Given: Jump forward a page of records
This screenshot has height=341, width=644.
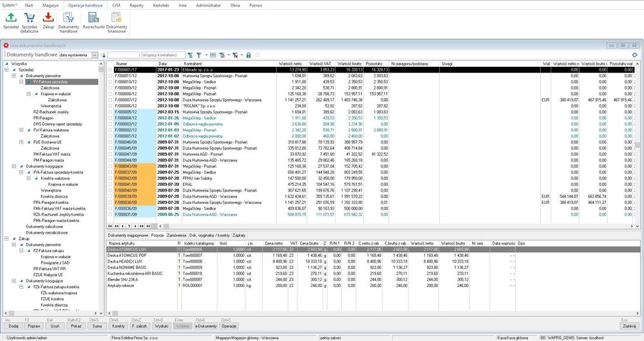Looking at the screenshot, I should (142, 226).
